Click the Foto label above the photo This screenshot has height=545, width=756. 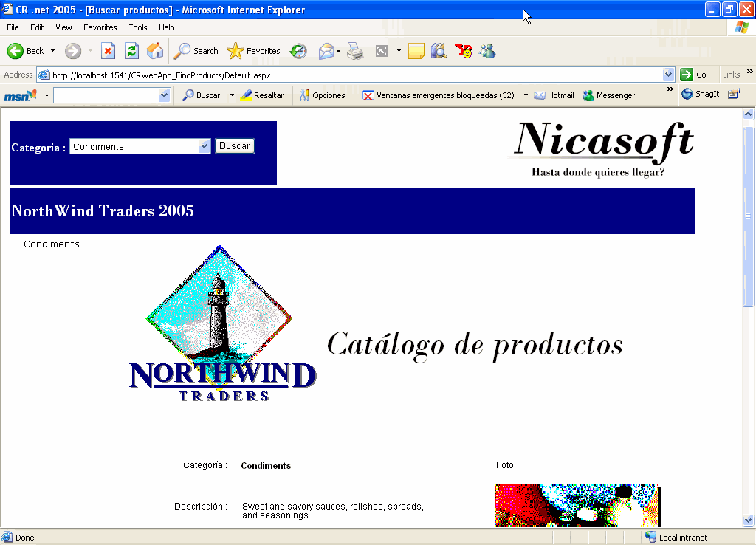pyautogui.click(x=505, y=465)
